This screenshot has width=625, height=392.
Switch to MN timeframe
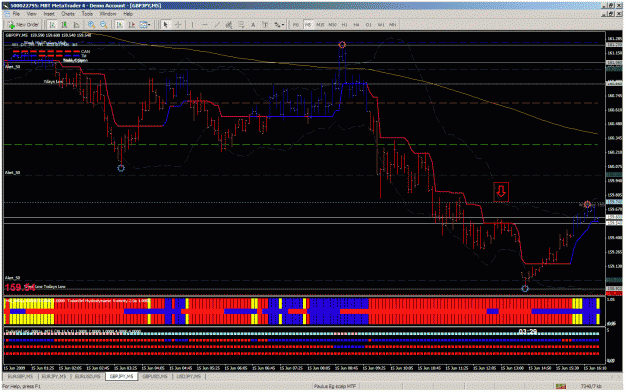coord(393,25)
